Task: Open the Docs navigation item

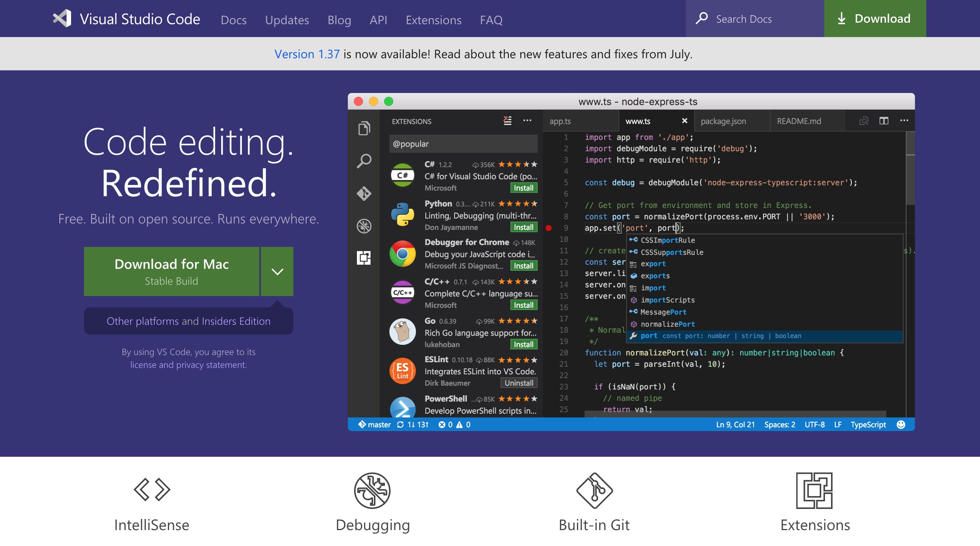Action: coord(234,20)
